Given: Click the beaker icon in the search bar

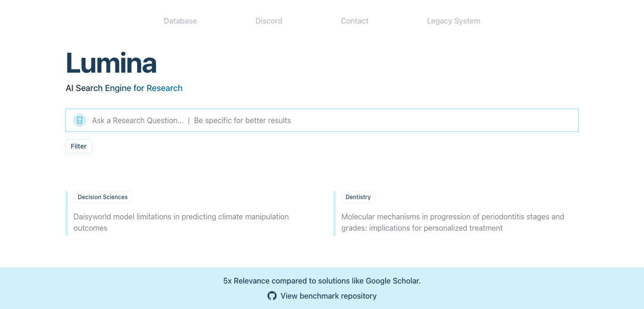Looking at the screenshot, I should [80, 120].
